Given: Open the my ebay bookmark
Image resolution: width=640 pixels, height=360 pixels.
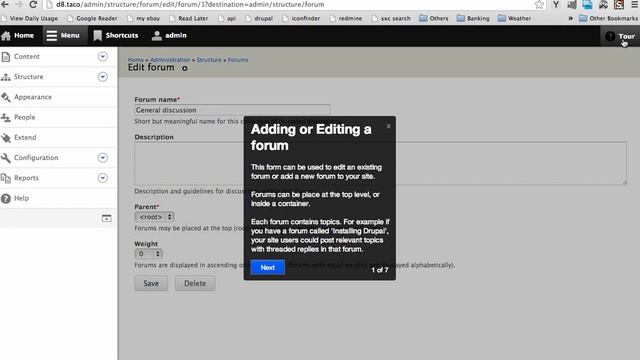Looking at the screenshot, I should coord(143,18).
